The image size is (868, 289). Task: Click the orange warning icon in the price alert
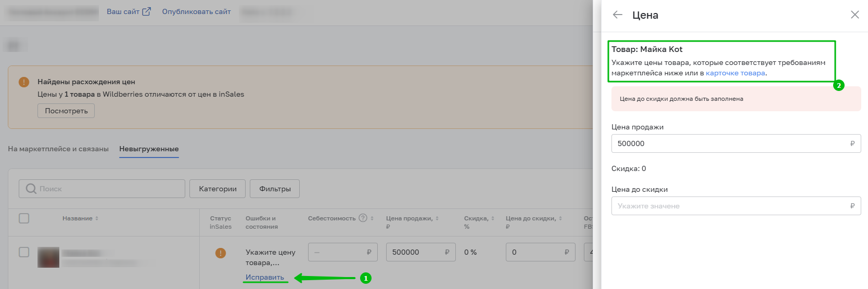coord(24,82)
